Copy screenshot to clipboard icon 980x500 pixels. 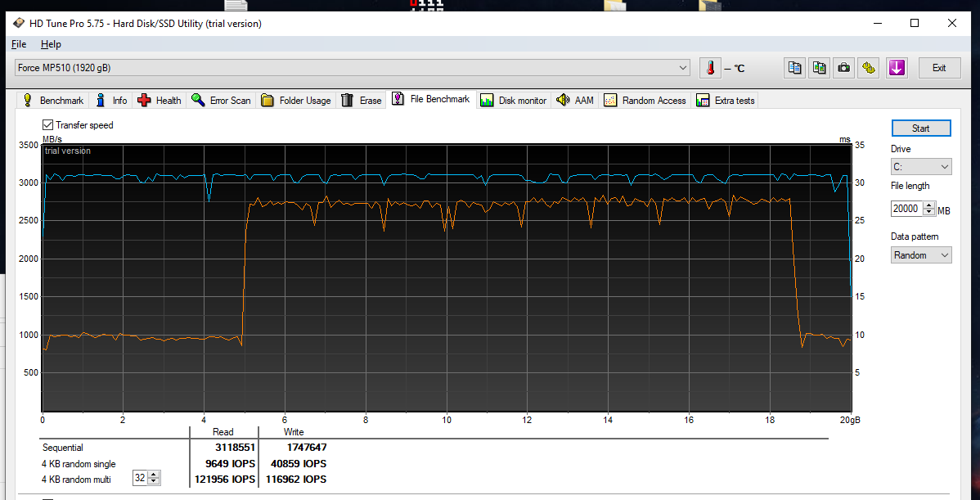click(x=820, y=68)
